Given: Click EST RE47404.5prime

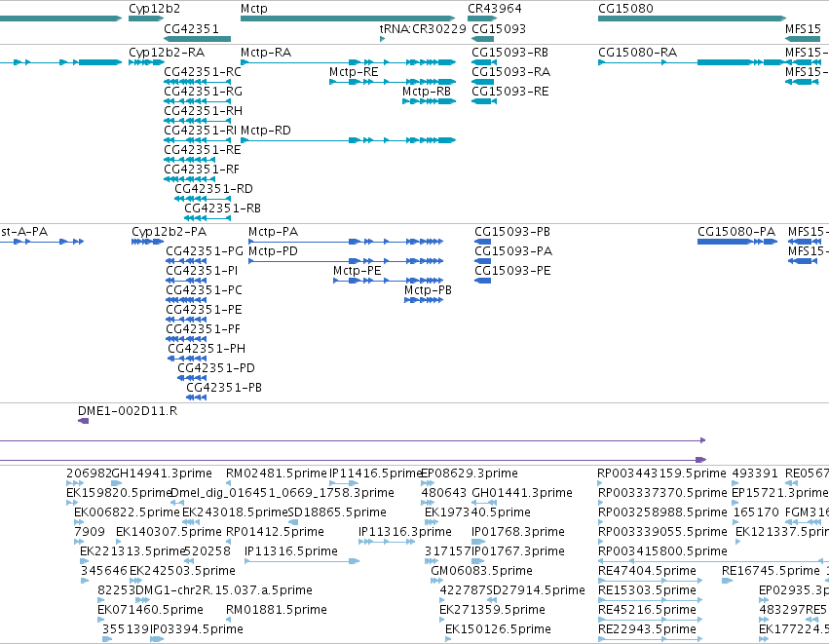Looking at the screenshot, I should pos(647,571).
